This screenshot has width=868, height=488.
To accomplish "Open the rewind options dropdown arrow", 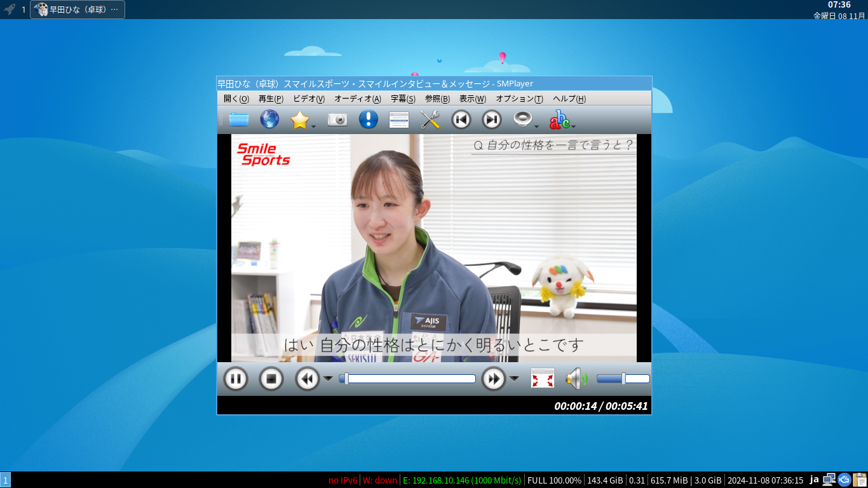I will click(328, 379).
